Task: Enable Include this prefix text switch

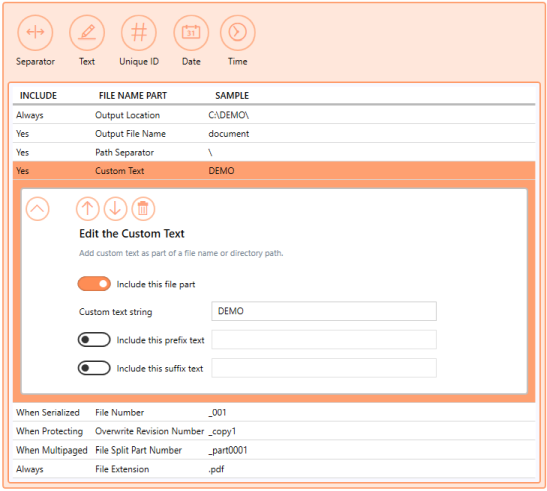Action: click(94, 340)
